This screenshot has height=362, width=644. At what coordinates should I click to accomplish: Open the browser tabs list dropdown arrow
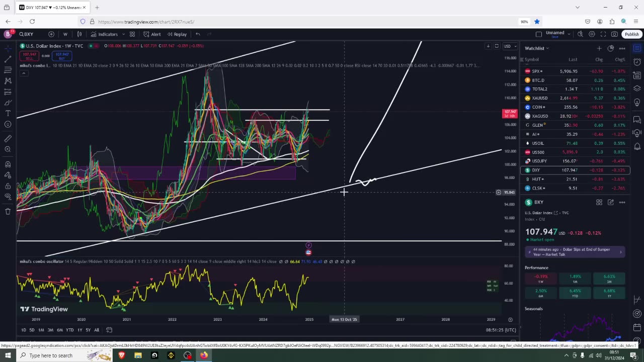point(578,8)
